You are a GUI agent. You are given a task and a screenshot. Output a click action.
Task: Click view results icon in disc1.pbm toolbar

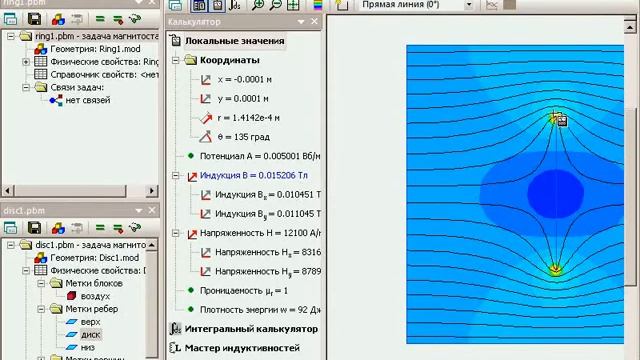point(135,228)
